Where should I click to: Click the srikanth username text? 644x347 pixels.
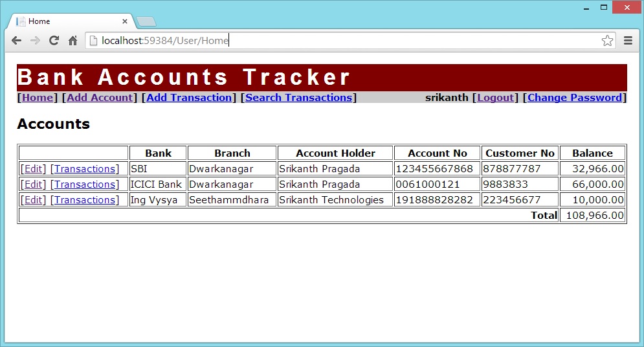447,97
